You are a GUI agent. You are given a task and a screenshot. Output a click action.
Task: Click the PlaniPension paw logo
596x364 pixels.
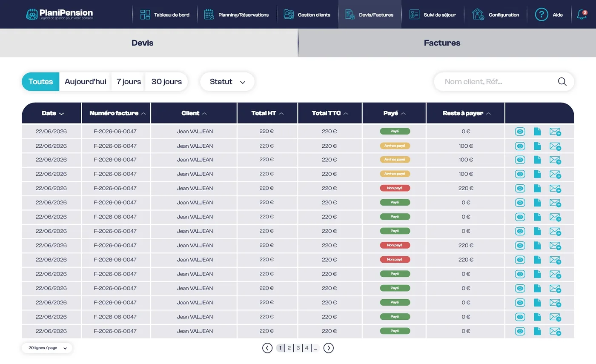click(x=32, y=14)
